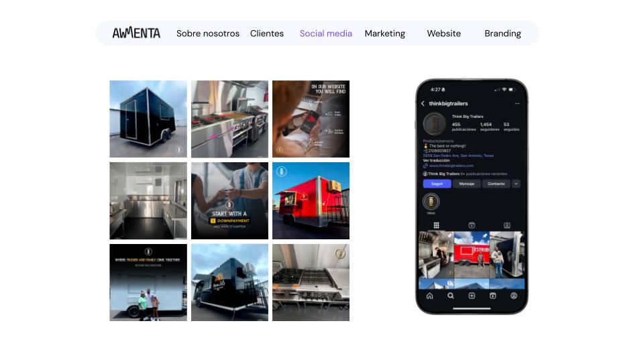
Task: Open the story highlight circle
Action: click(431, 201)
